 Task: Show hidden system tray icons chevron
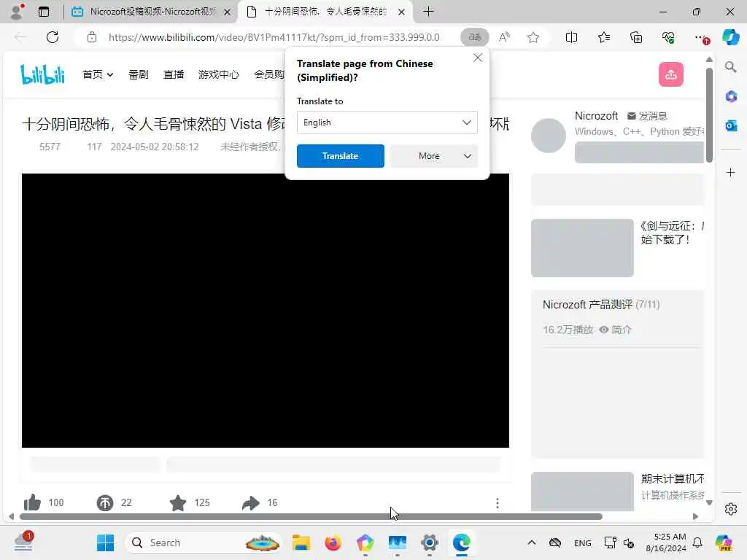(x=532, y=542)
